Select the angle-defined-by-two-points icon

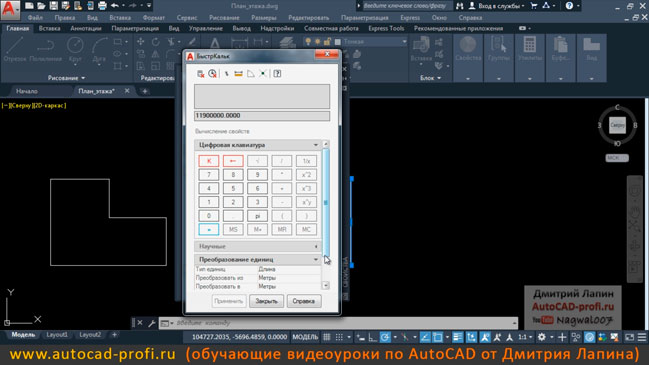(251, 74)
